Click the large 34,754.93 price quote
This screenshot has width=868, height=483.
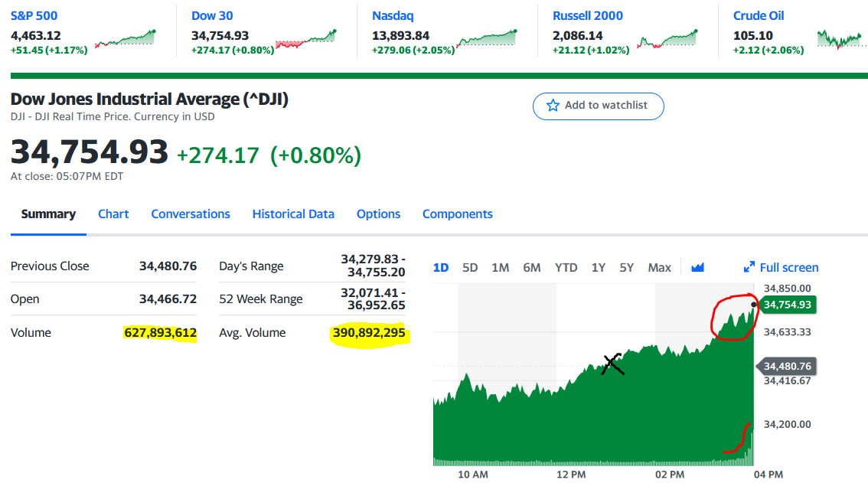click(89, 152)
